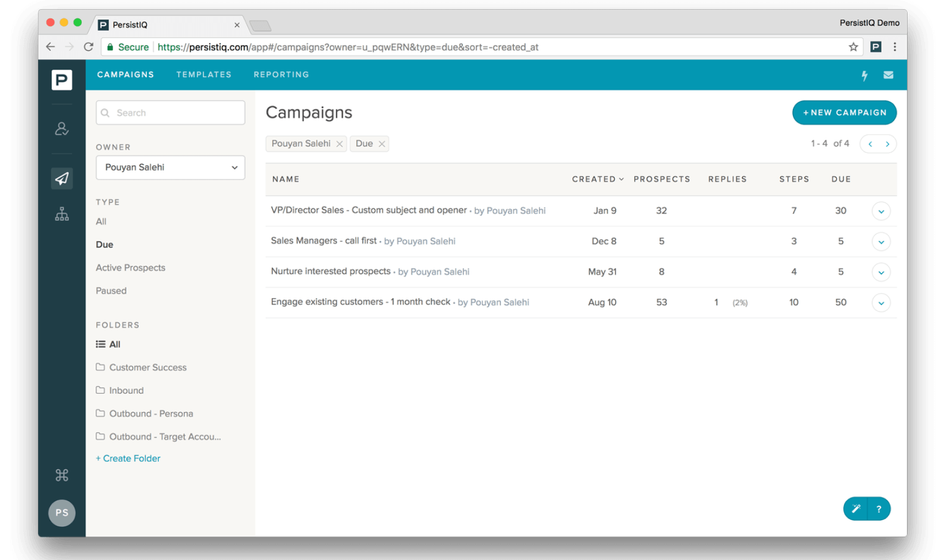
Task: Click the (2%) reply rate value
Action: click(740, 303)
